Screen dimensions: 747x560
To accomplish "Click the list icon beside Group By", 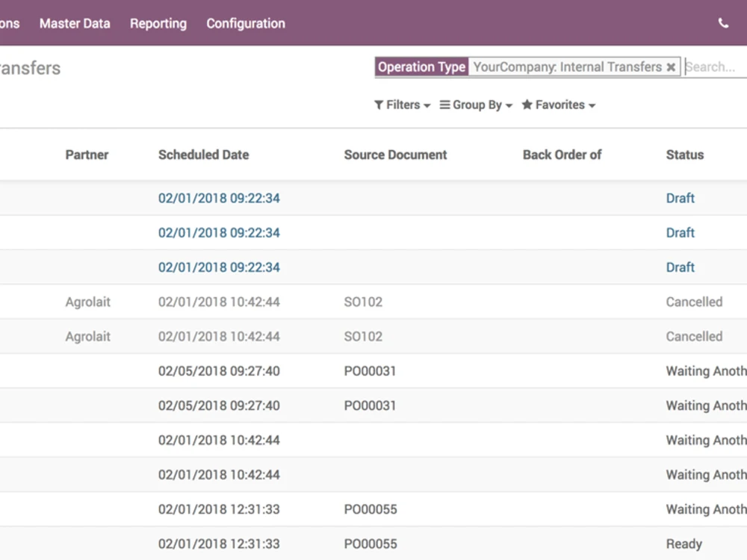I will click(444, 105).
